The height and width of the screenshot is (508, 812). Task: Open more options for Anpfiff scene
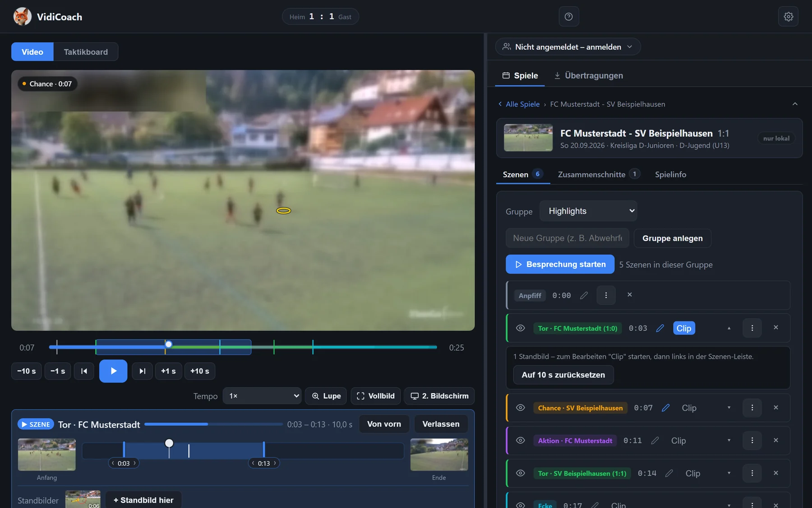click(606, 295)
